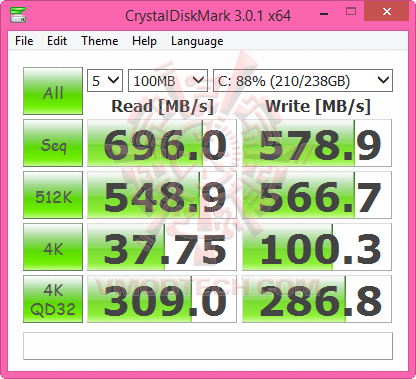Run all benchmarks with the All button
The width and height of the screenshot is (416, 379).
click(x=53, y=91)
